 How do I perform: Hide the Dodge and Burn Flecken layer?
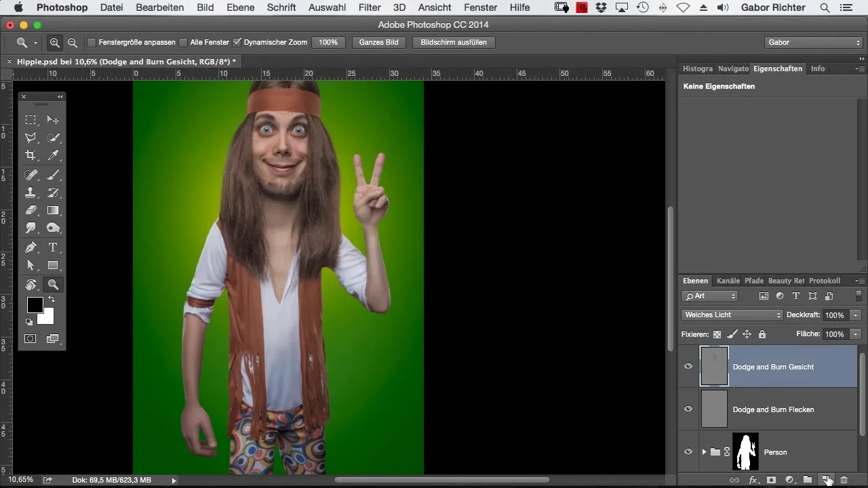pos(688,409)
